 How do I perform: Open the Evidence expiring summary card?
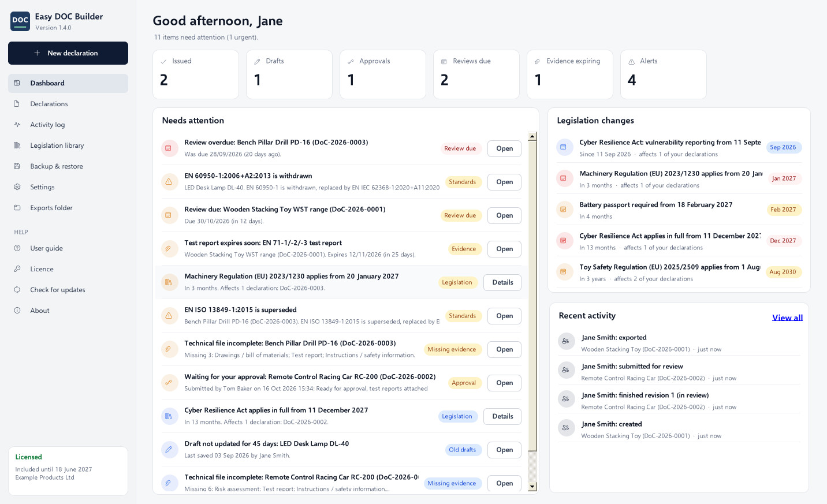[570, 74]
